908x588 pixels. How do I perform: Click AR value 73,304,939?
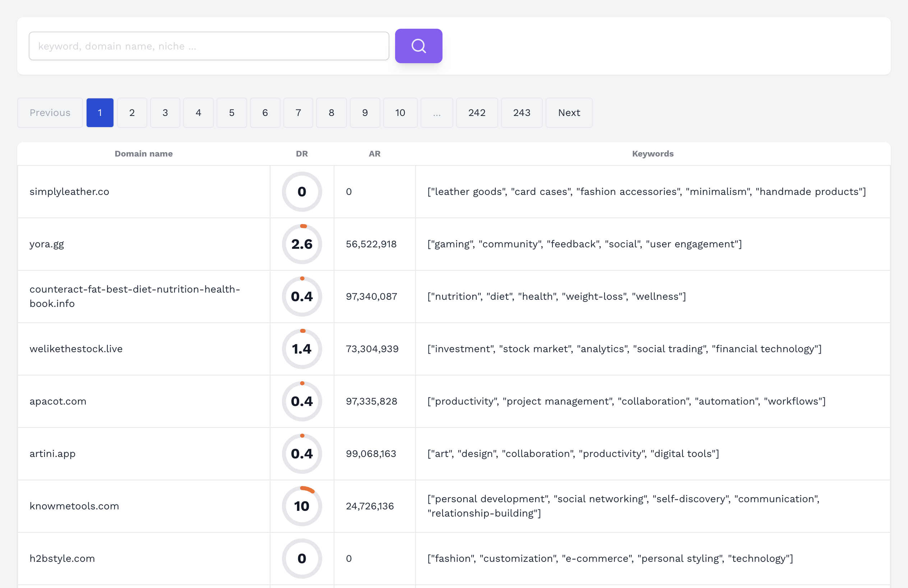(x=372, y=349)
